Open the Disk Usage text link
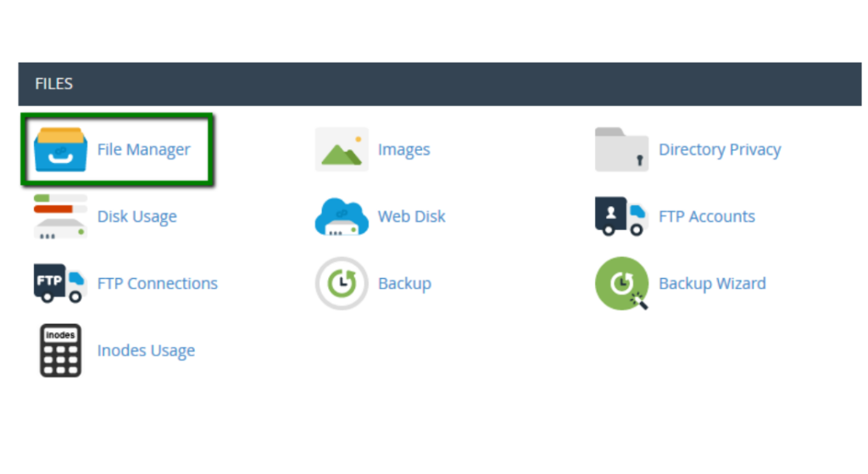The width and height of the screenshot is (868, 474). pyautogui.click(x=136, y=217)
